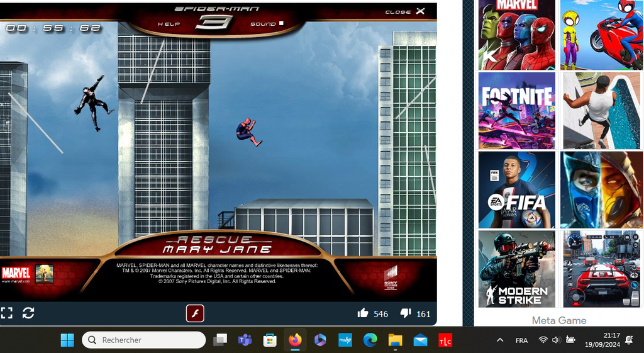Open Microsoft Teams from taskbar
The image size is (644, 353).
pyautogui.click(x=245, y=340)
